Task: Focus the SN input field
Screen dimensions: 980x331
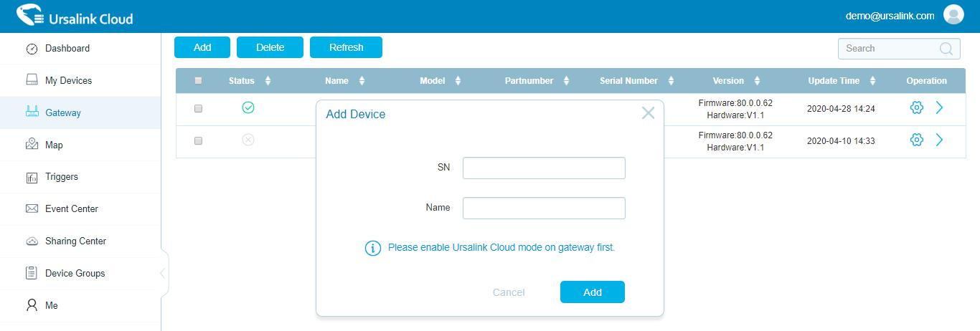Action: (x=544, y=168)
